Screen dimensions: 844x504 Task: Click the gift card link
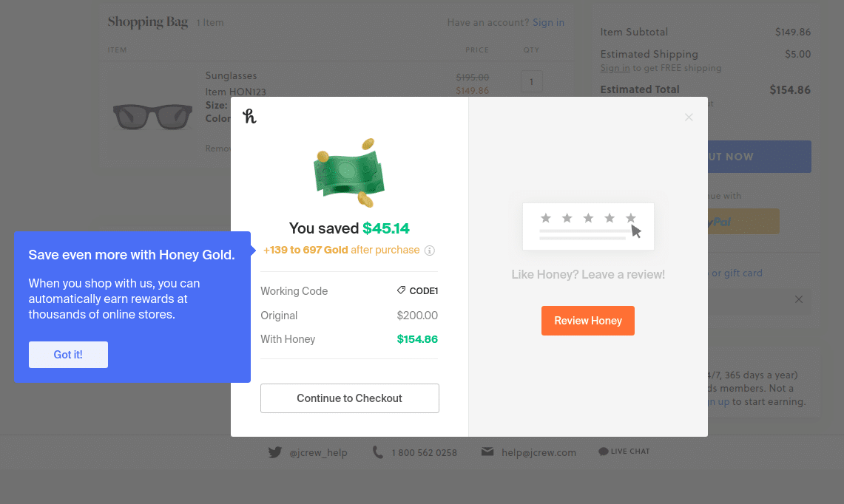point(737,273)
